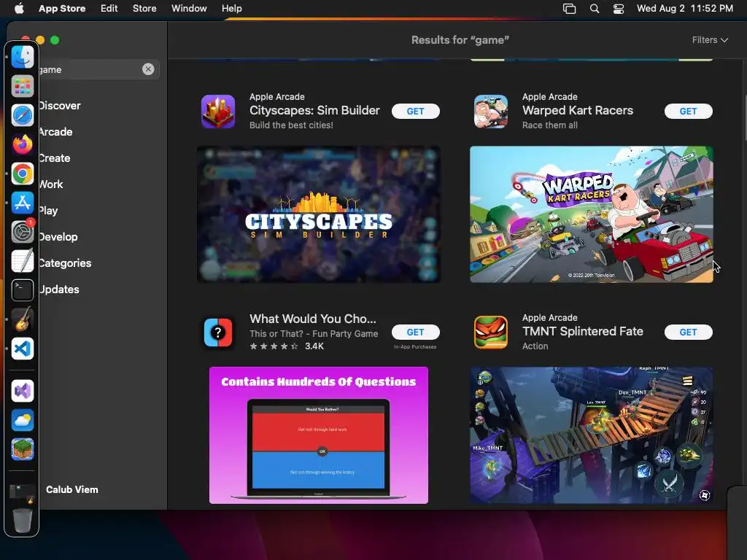747x560 pixels.
Task: Open the Help menu
Action: point(231,8)
